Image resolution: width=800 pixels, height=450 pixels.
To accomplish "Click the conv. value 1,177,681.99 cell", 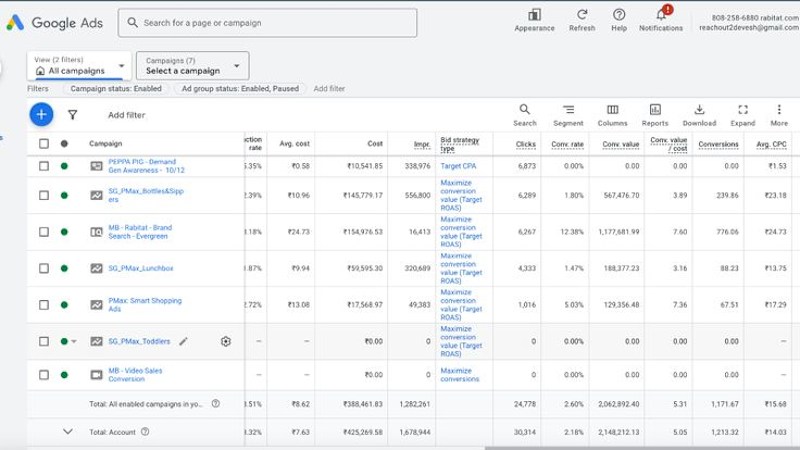I will tap(618, 232).
